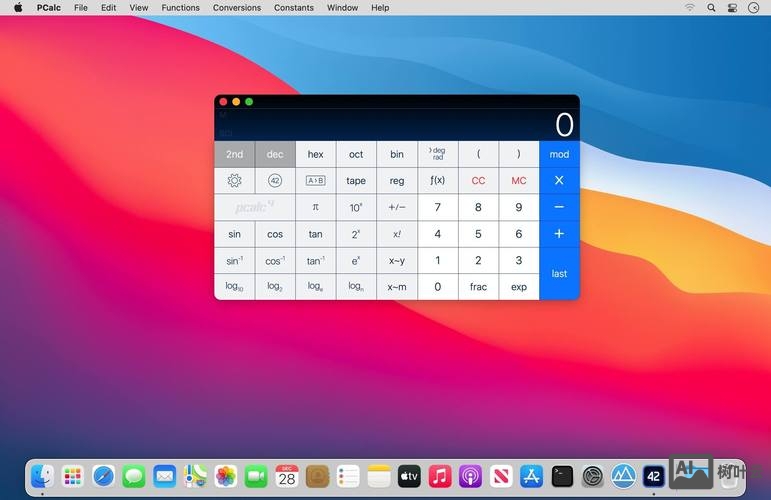
Task: Click the frac key
Action: 478,287
